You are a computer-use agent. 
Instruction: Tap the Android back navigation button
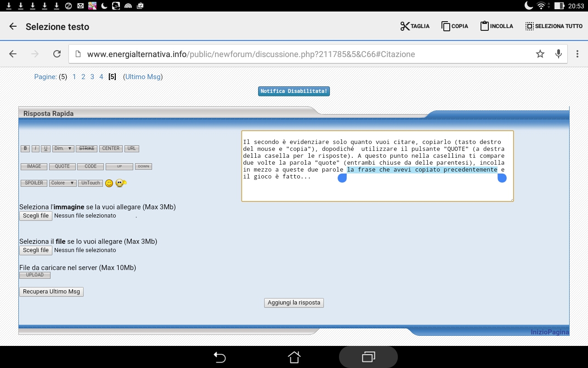(x=220, y=357)
